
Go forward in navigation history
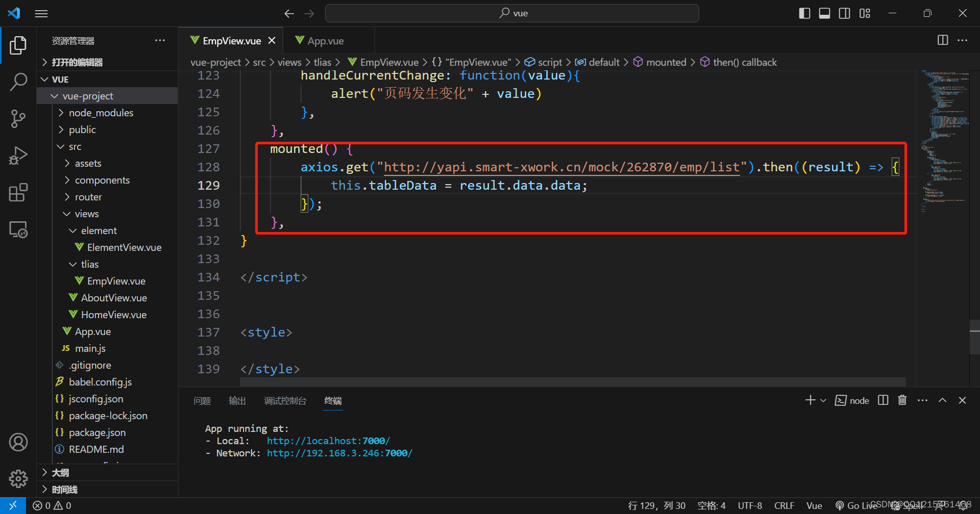click(x=309, y=14)
